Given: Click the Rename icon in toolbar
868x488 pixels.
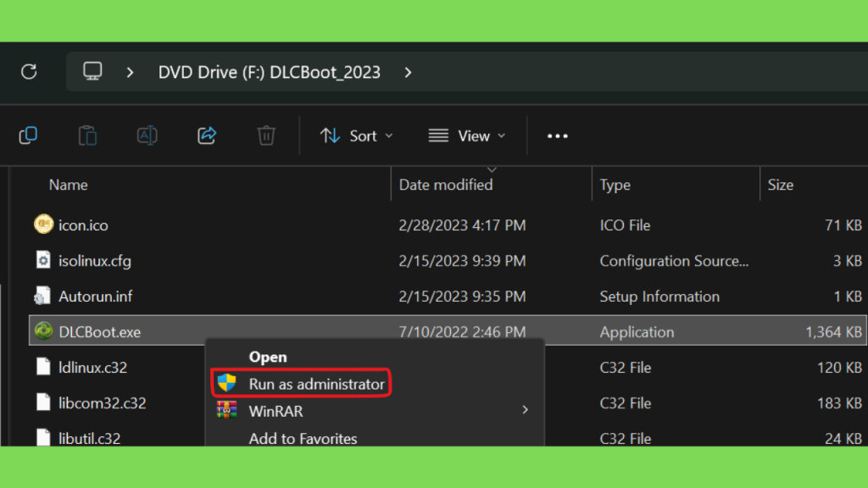Looking at the screenshot, I should click(x=147, y=136).
